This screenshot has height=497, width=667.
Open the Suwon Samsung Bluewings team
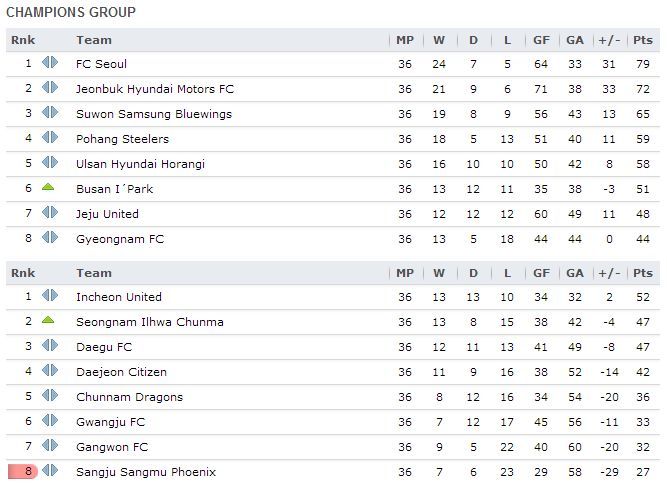click(x=154, y=114)
